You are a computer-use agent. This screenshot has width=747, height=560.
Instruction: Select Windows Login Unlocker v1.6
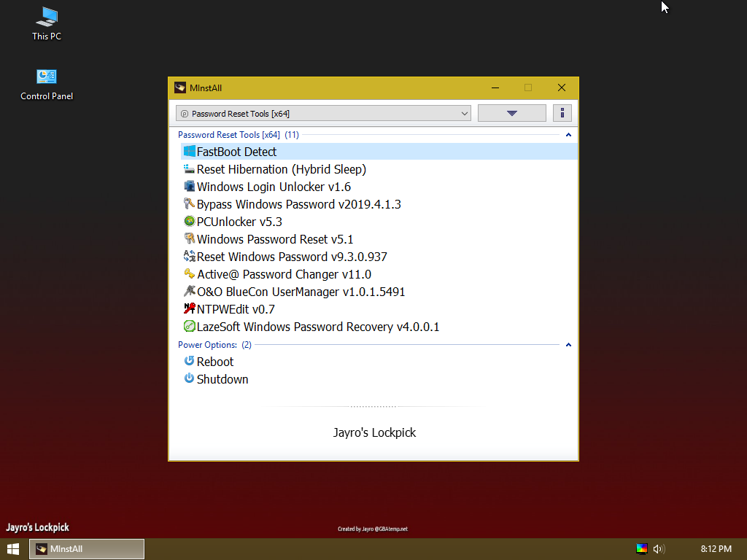[x=379, y=187]
